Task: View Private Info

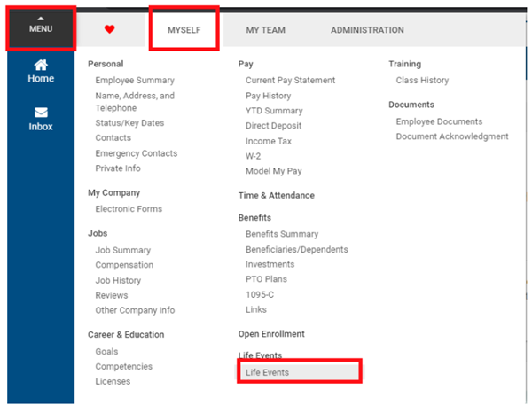Action: (118, 168)
